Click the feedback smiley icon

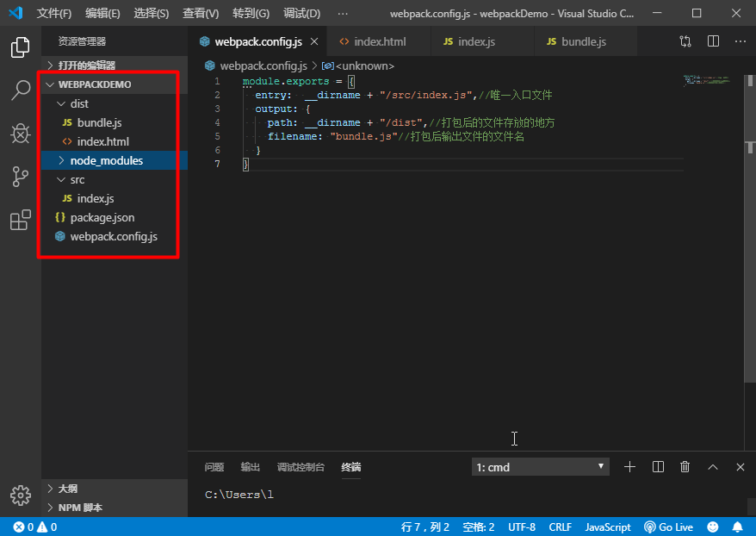click(x=713, y=527)
